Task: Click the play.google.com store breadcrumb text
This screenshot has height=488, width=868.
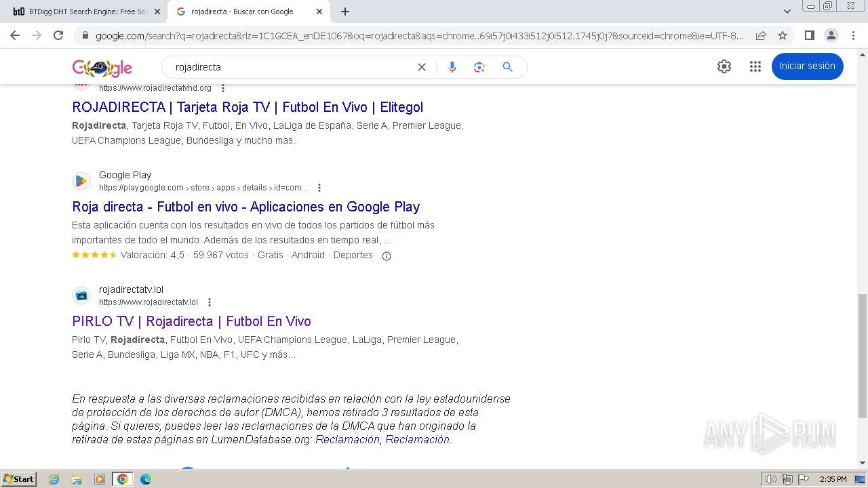Action: (203, 188)
